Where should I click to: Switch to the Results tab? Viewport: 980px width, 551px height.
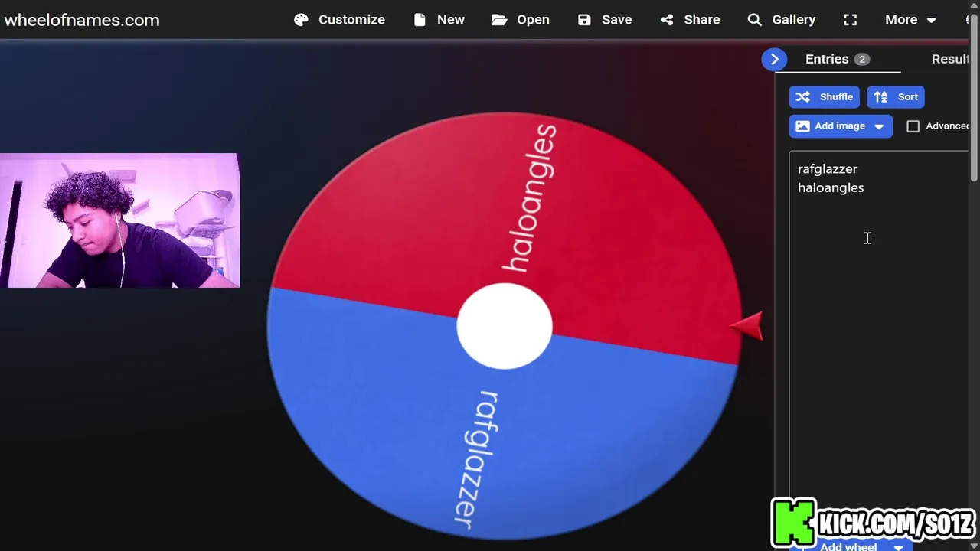coord(950,59)
